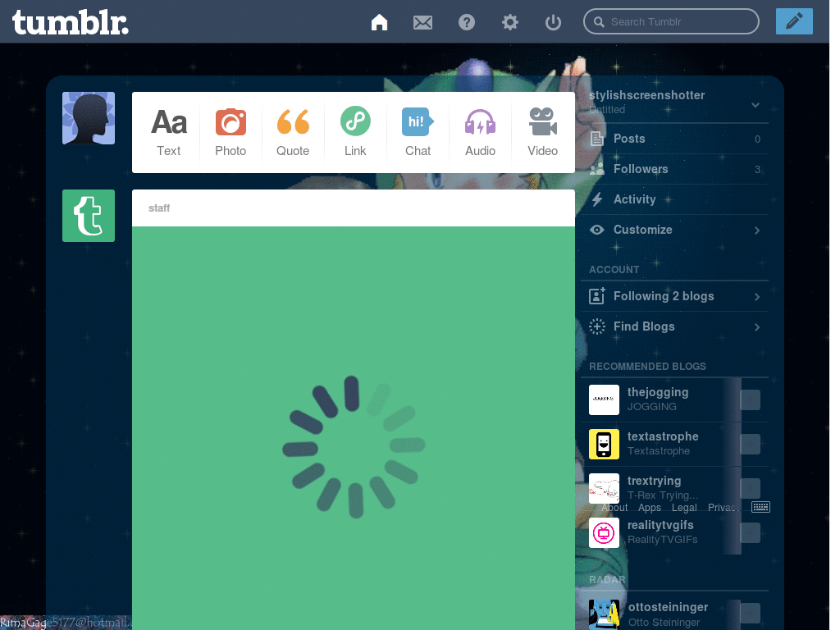The height and width of the screenshot is (630, 840).
Task: Click the trextrying avatar thumbnail
Action: pyautogui.click(x=604, y=488)
